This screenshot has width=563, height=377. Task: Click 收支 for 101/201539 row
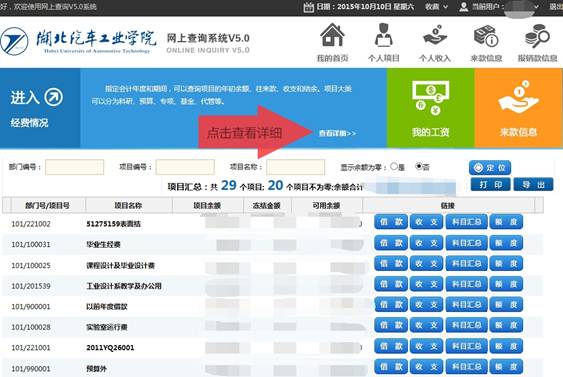[426, 284]
